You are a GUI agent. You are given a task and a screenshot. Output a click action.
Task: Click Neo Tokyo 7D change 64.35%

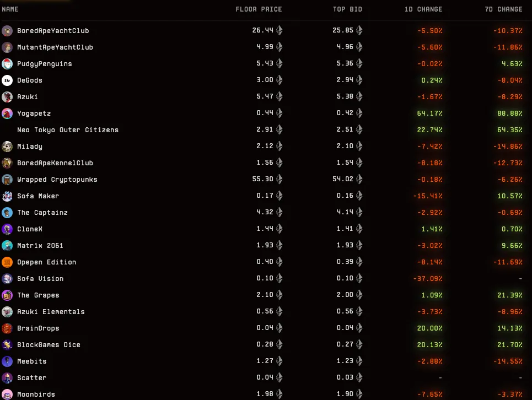509,130
